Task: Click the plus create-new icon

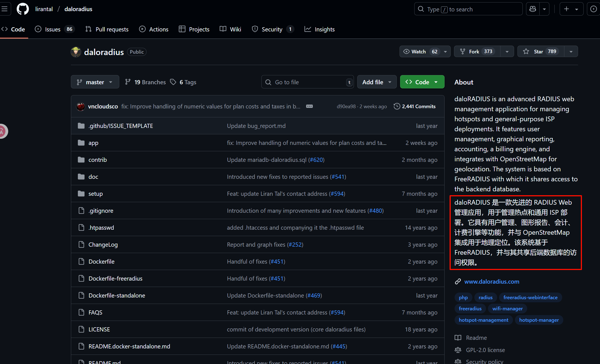Action: pyautogui.click(x=566, y=9)
